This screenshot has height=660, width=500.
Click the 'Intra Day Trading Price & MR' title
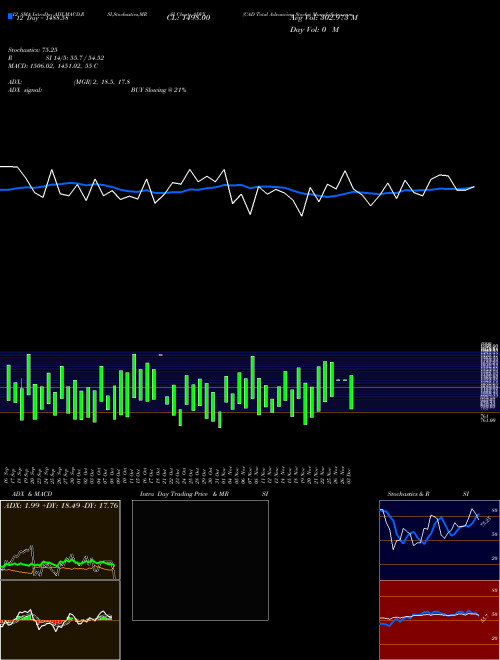click(x=184, y=494)
